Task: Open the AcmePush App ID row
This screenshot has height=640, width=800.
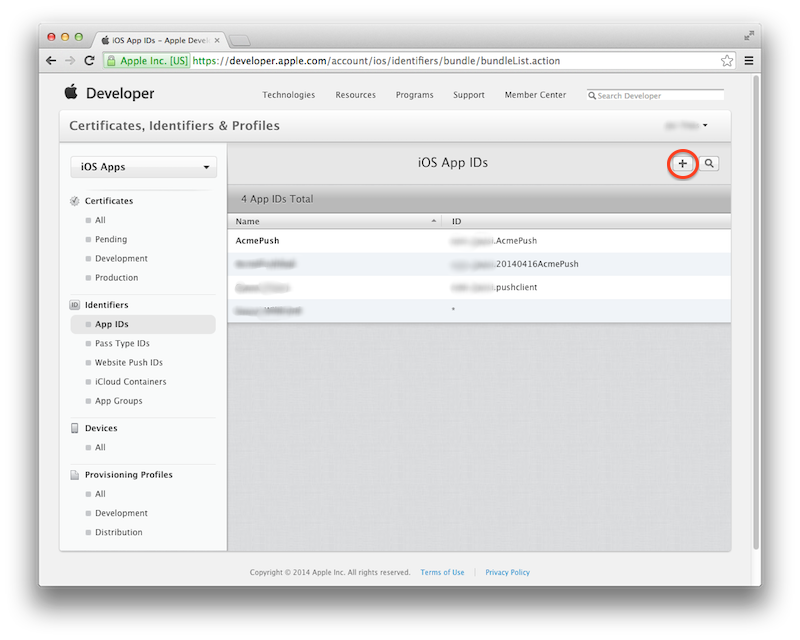Action: pyautogui.click(x=479, y=241)
